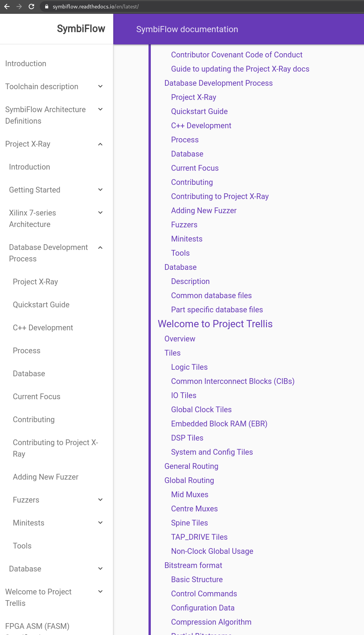Collapse the Database Development Process section

[100, 248]
